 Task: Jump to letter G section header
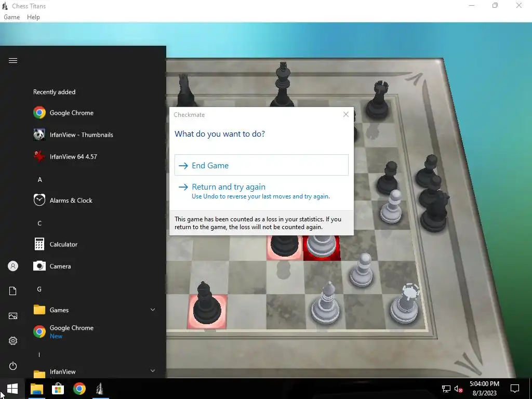pos(39,289)
